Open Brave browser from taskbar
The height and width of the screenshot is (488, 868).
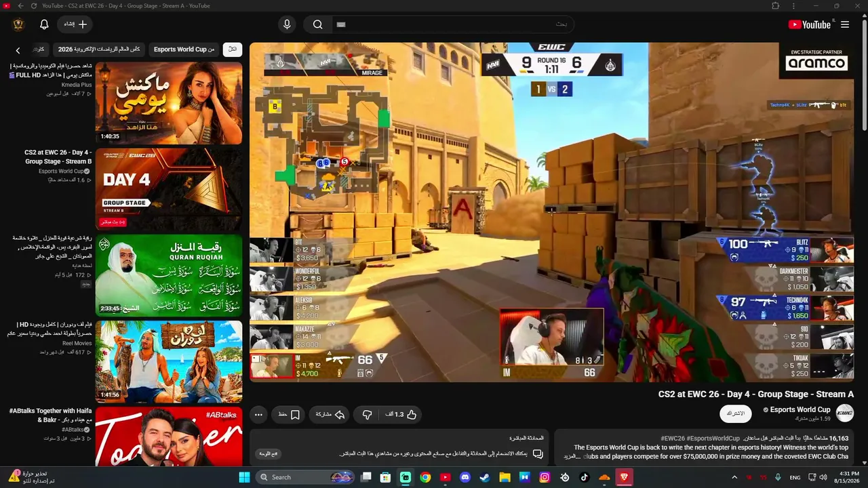click(x=624, y=477)
